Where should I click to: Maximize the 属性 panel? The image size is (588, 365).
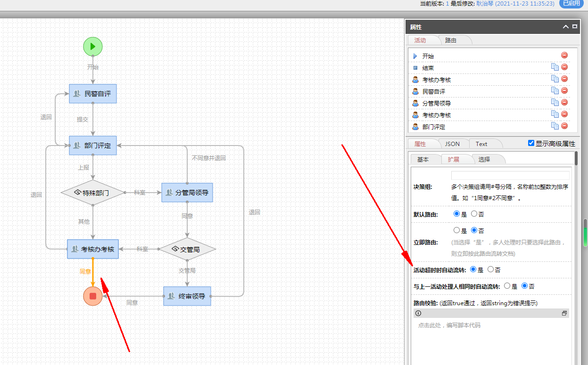pos(575,26)
